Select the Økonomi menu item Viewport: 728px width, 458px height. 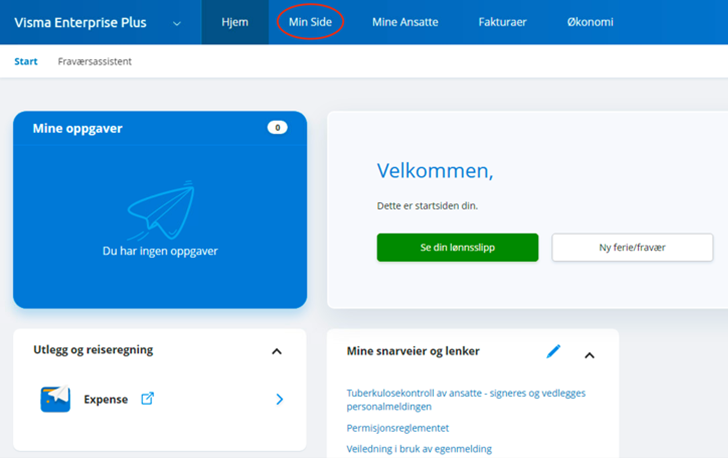pyautogui.click(x=588, y=22)
